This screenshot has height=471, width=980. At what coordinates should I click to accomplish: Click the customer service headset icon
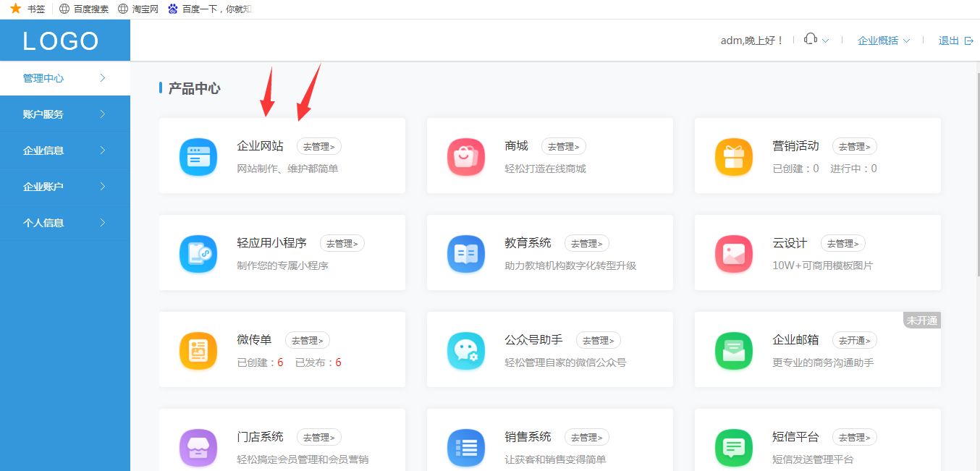811,39
